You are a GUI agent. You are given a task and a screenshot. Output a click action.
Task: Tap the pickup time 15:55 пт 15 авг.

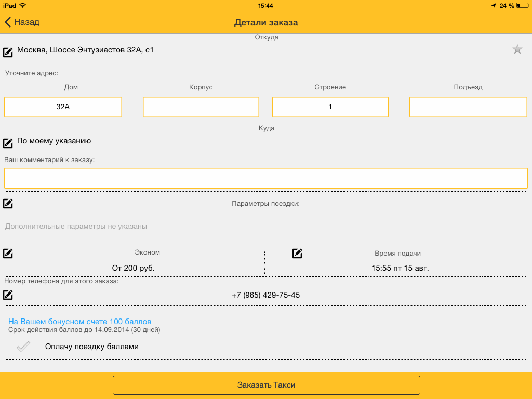(x=400, y=268)
